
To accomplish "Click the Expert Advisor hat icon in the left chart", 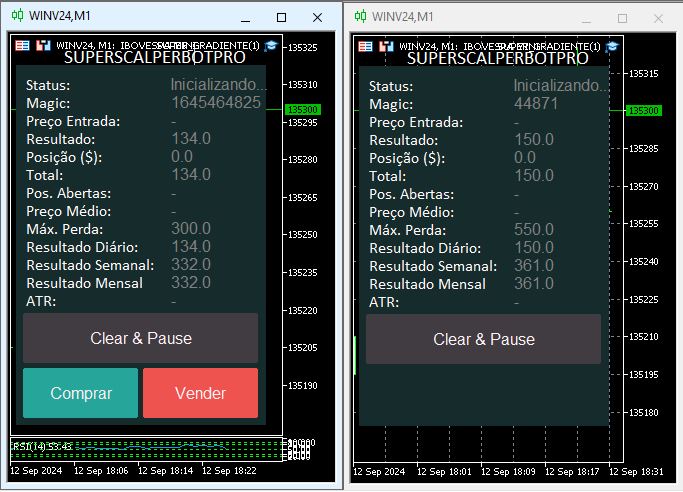I will (x=269, y=45).
